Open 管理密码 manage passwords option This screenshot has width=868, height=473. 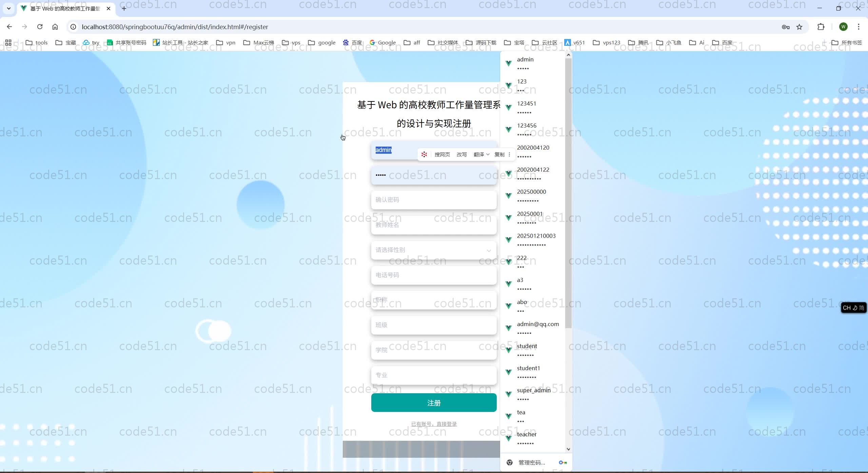click(x=532, y=462)
